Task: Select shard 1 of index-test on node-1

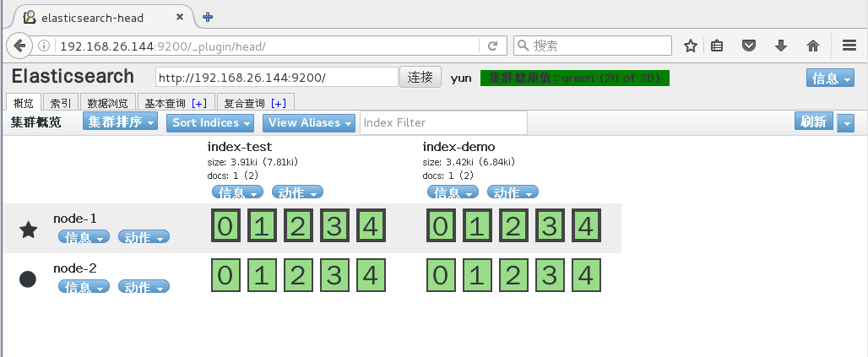Action: pyautogui.click(x=261, y=226)
